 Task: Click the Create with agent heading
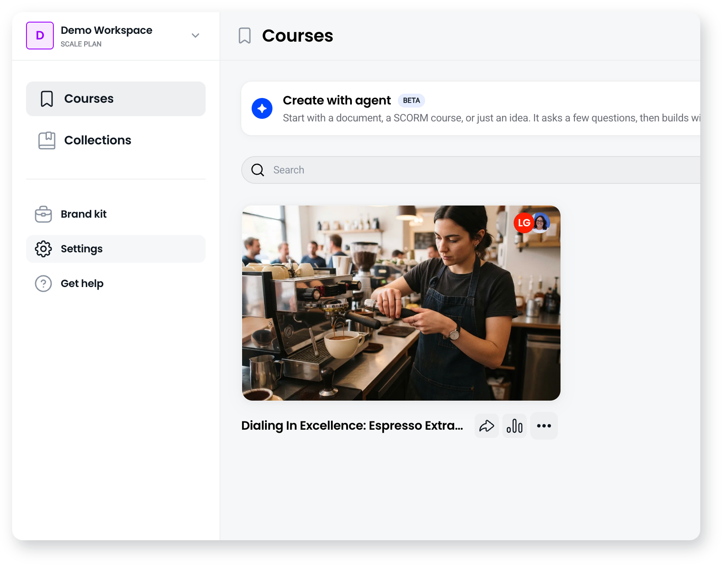point(337,101)
